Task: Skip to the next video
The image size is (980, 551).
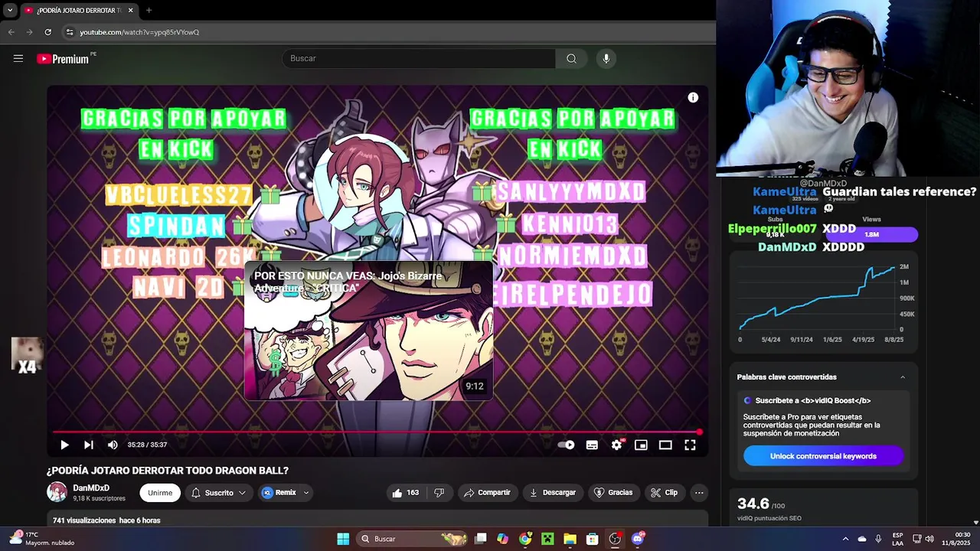Action: click(89, 445)
